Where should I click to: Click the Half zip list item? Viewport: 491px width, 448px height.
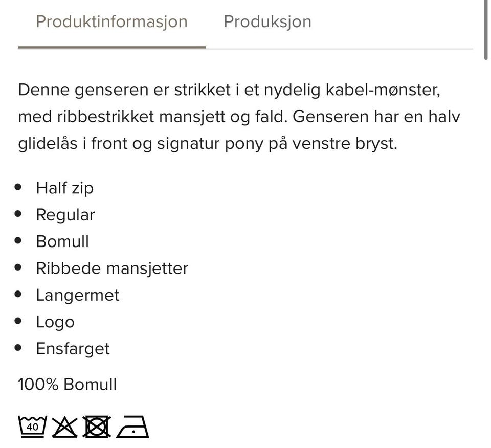point(64,188)
